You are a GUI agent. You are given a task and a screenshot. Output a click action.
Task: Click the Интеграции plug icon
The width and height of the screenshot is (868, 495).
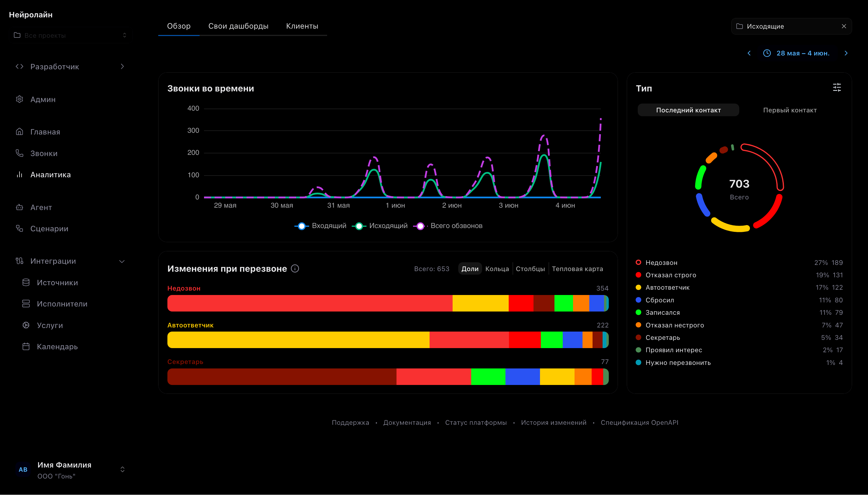19,261
